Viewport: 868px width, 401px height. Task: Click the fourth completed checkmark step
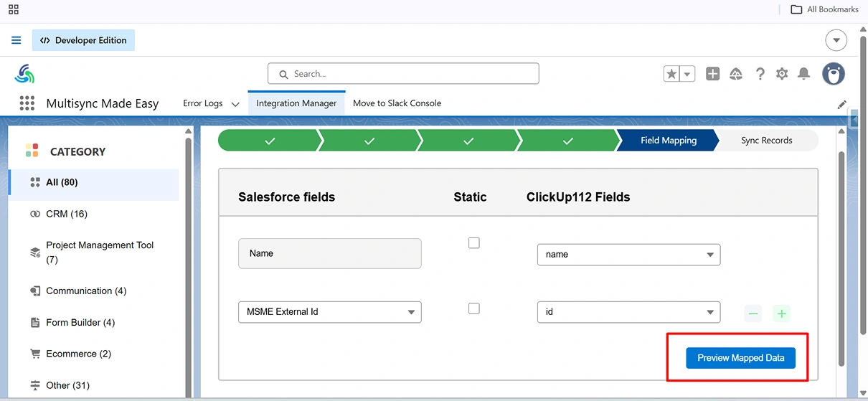[568, 141]
